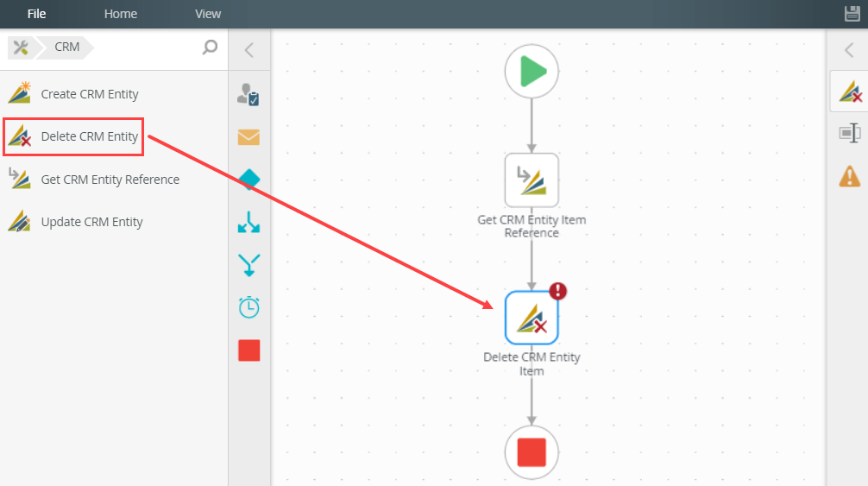This screenshot has width=868, height=486.
Task: Open the Home tab
Action: pyautogui.click(x=121, y=14)
